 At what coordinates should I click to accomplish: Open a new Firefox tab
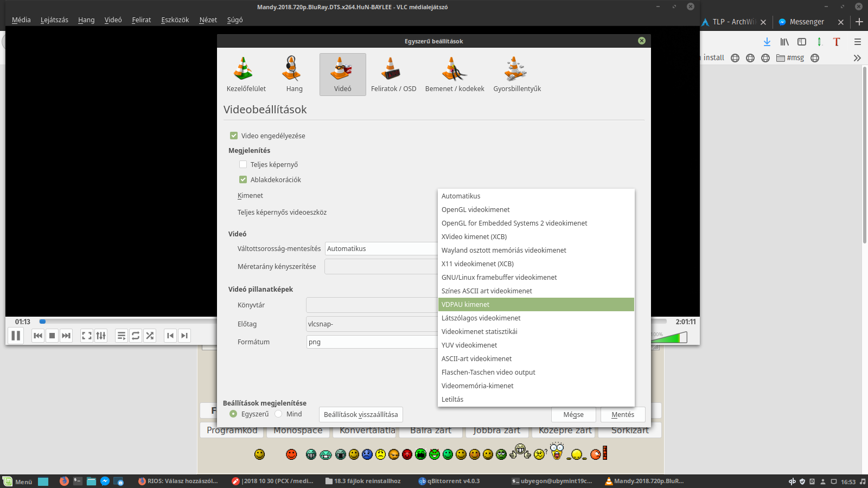[x=859, y=22]
